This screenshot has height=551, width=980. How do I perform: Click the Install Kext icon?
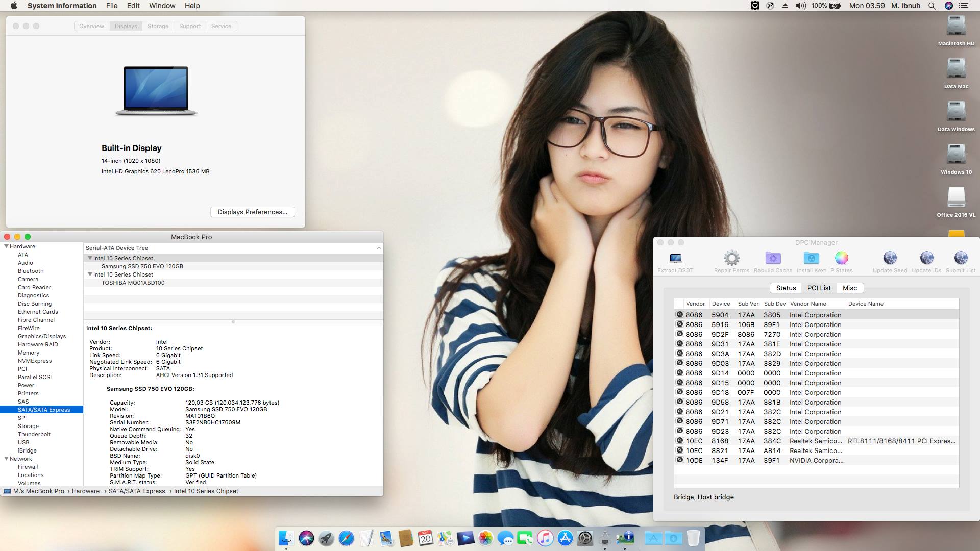811,259
